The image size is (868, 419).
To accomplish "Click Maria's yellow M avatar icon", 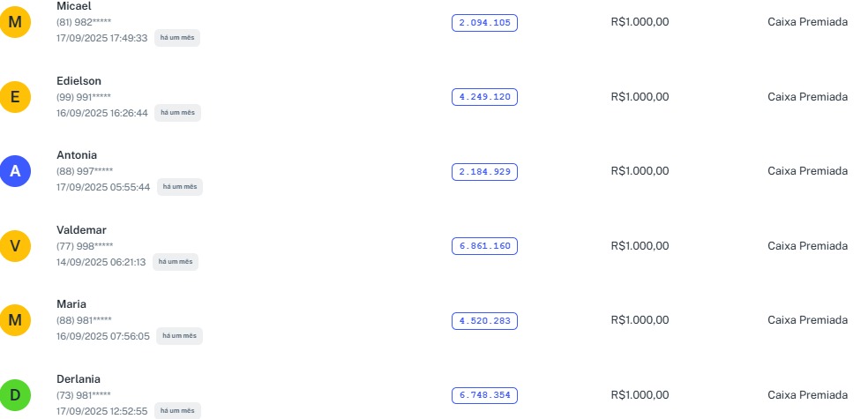I will coord(15,320).
